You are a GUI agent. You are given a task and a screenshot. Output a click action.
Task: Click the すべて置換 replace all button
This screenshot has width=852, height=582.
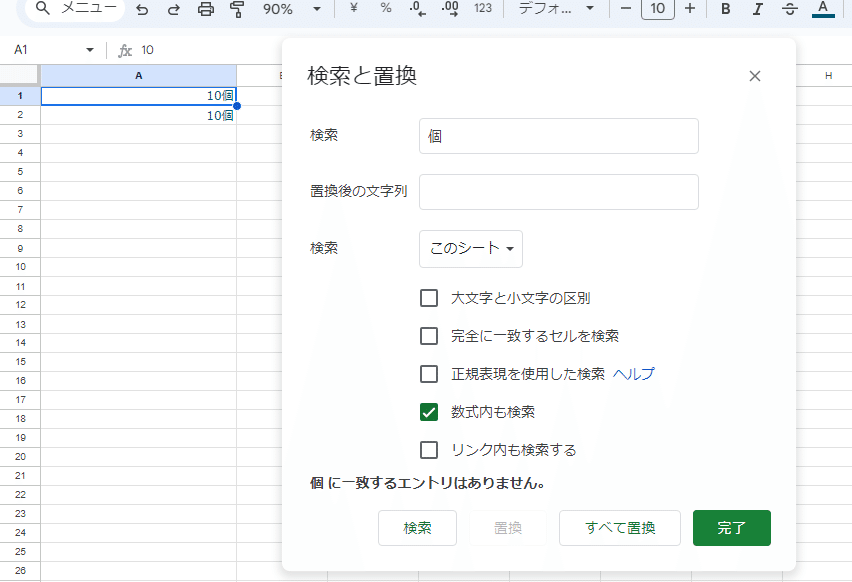click(620, 528)
